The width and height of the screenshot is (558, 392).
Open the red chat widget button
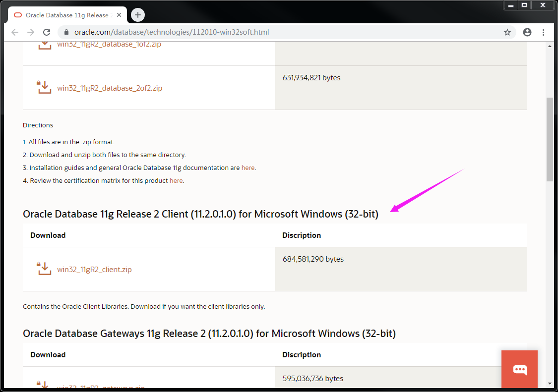coord(520,369)
